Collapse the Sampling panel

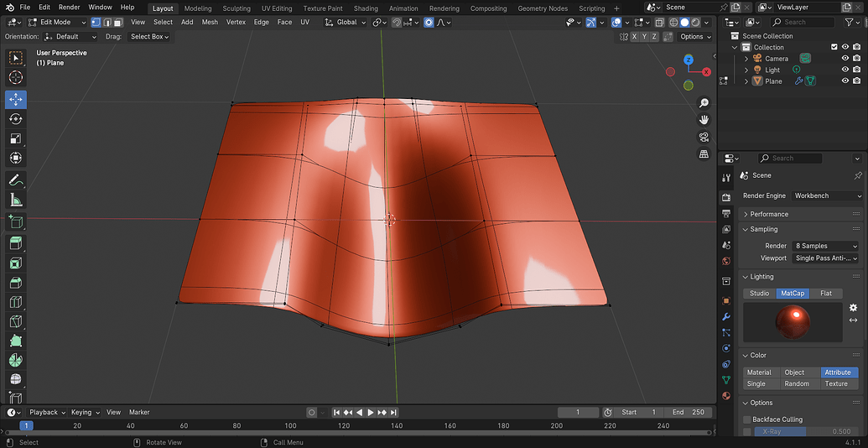801,229
